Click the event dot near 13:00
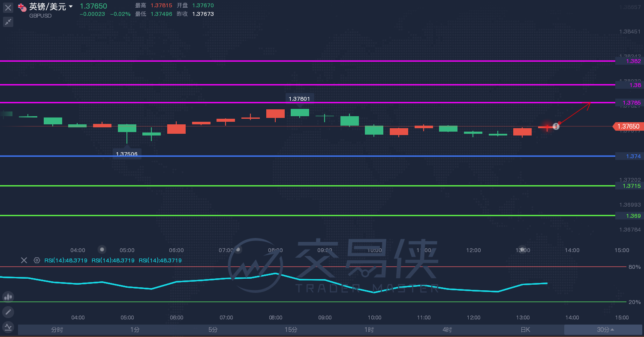 tap(522, 249)
